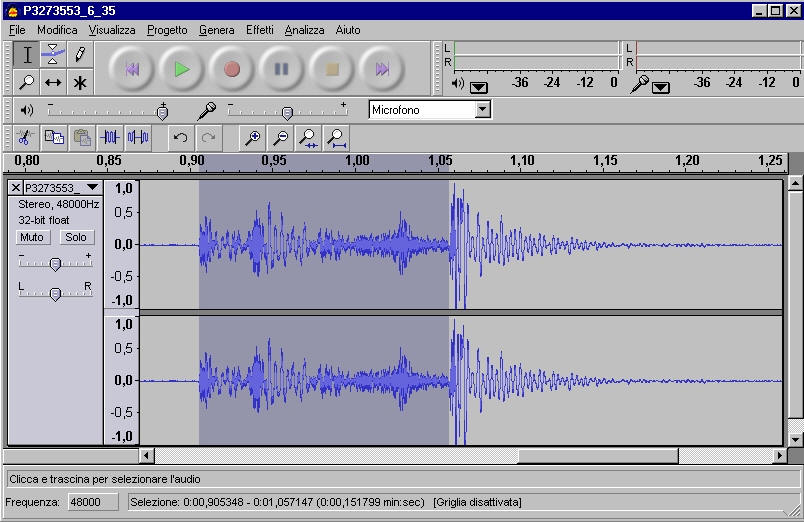Click the input microphone meter icon
Viewport: 804px width, 522px height.
[x=640, y=84]
